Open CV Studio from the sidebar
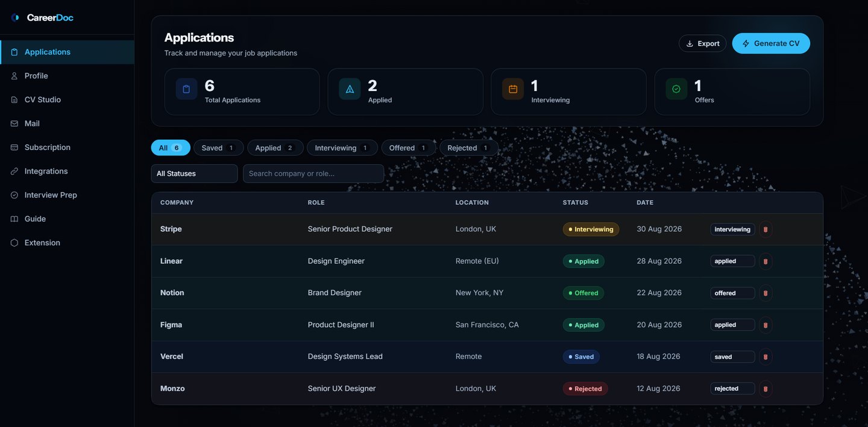The width and height of the screenshot is (868, 427). coord(67,100)
